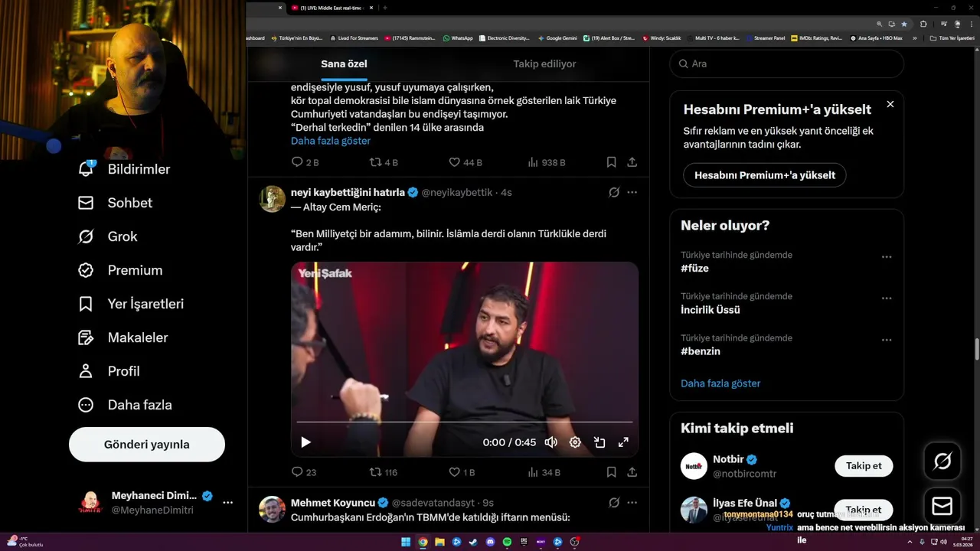Expand top post with Daha fazla göster
The image size is (980, 551).
331,141
